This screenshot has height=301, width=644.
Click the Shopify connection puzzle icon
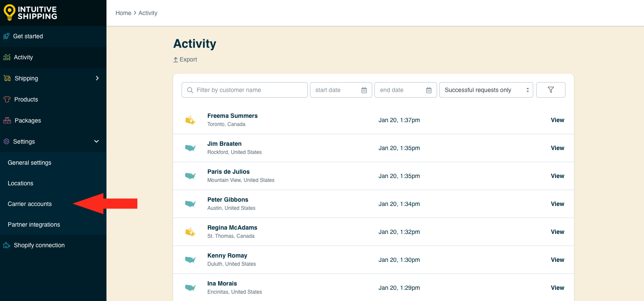click(x=6, y=246)
